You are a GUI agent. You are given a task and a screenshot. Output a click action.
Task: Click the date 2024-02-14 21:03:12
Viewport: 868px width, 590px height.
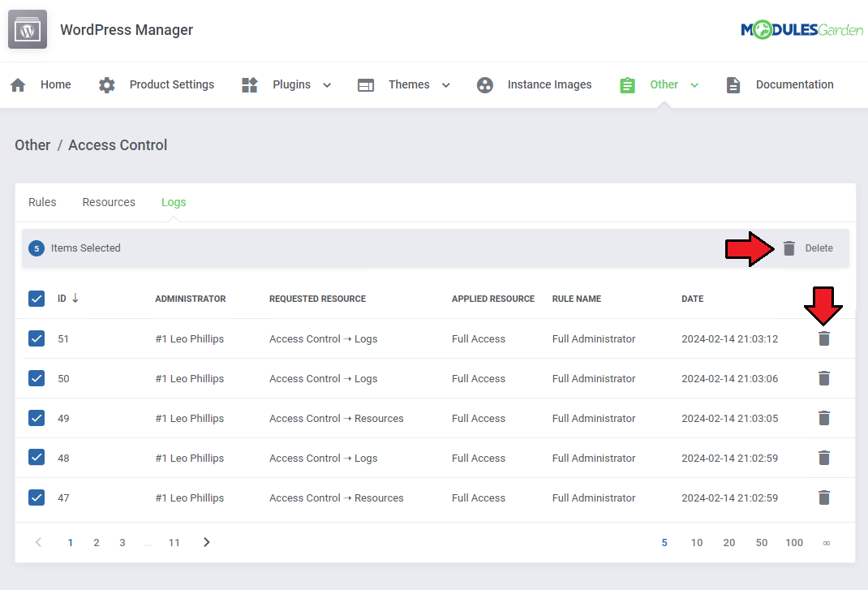pyautogui.click(x=729, y=338)
